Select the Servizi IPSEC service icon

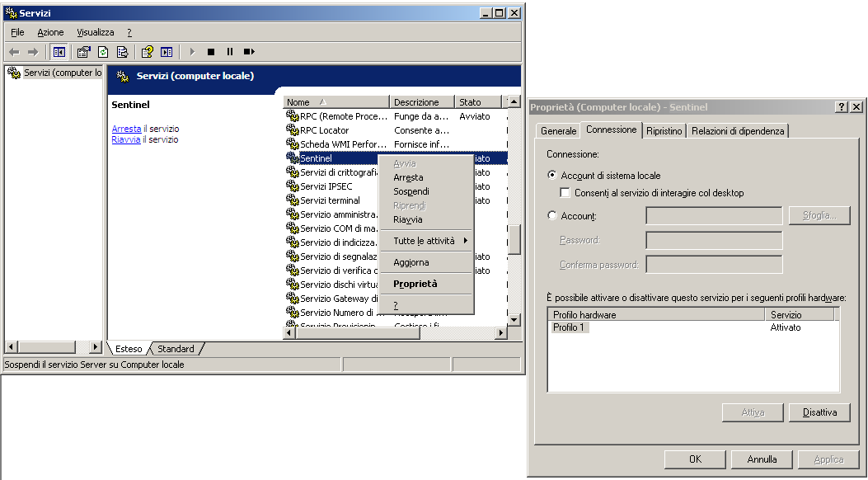click(293, 186)
